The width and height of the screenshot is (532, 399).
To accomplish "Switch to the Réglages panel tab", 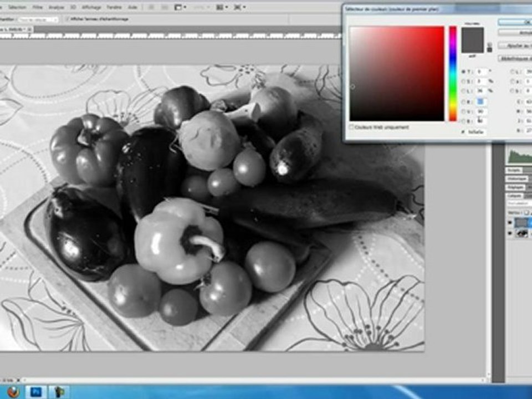I will click(x=515, y=187).
